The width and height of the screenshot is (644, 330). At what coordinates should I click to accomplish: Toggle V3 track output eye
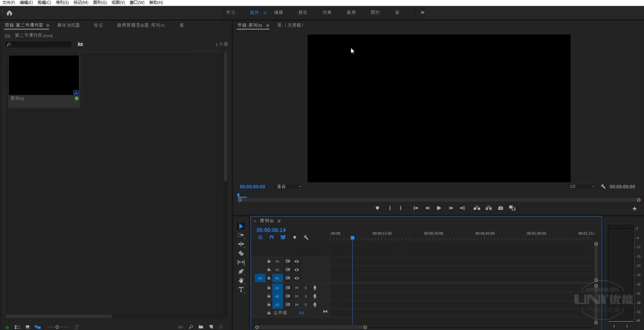[297, 261]
